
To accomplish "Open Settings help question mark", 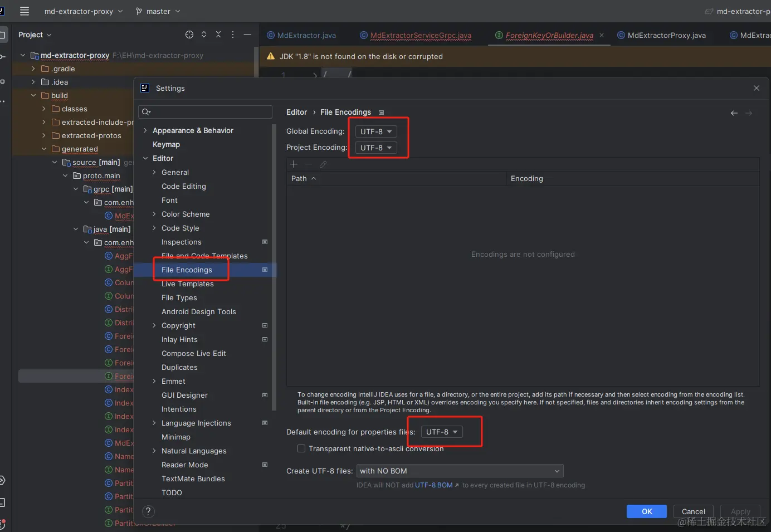I will (148, 511).
